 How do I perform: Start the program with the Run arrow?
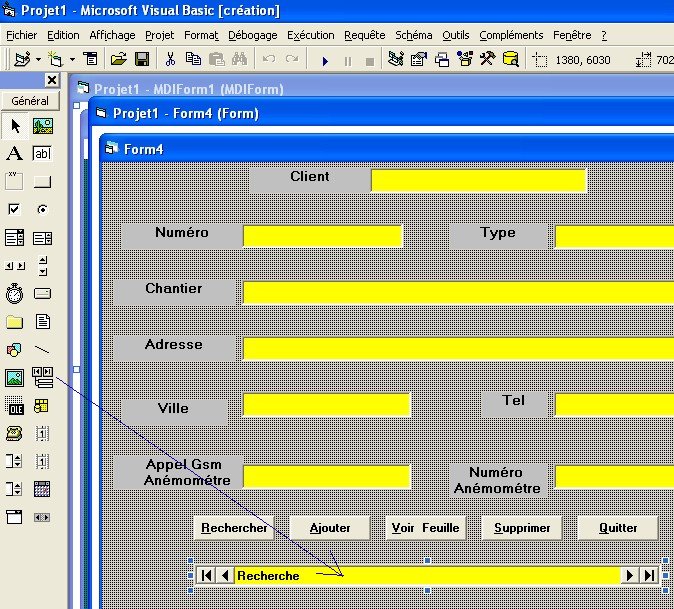[325, 61]
